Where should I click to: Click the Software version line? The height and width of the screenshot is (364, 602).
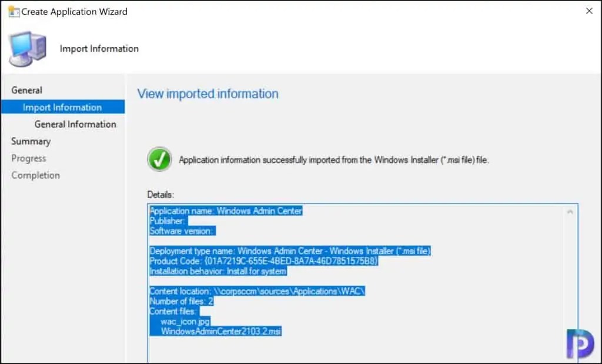182,231
